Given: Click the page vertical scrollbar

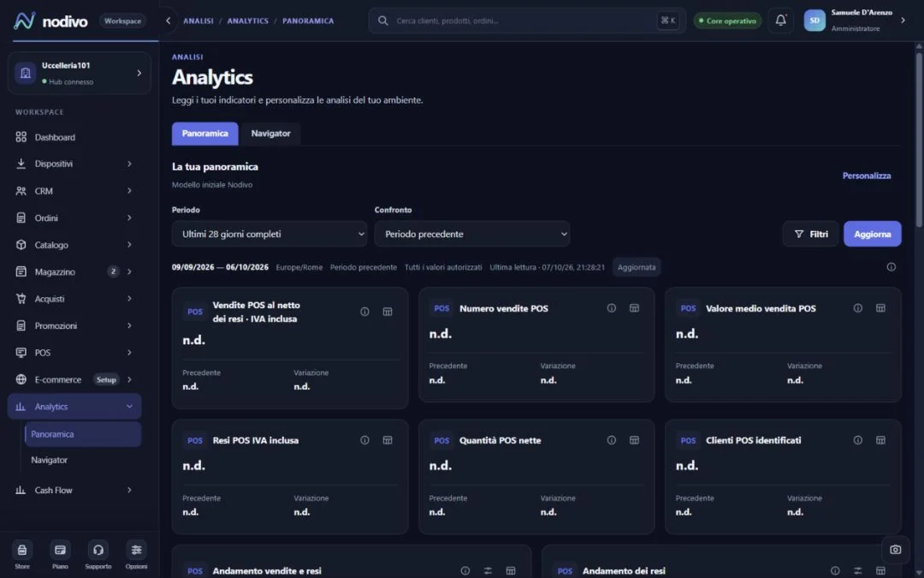Looking at the screenshot, I should (x=919, y=139).
